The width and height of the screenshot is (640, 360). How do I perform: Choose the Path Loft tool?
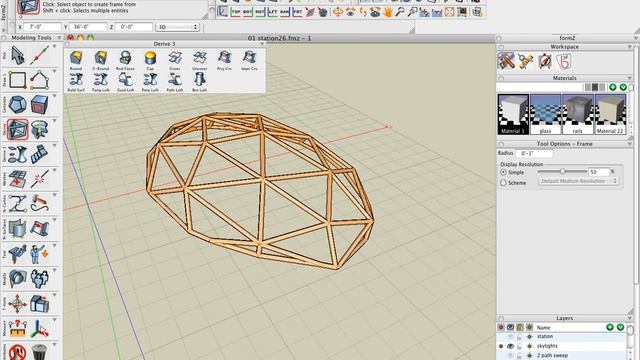click(175, 82)
